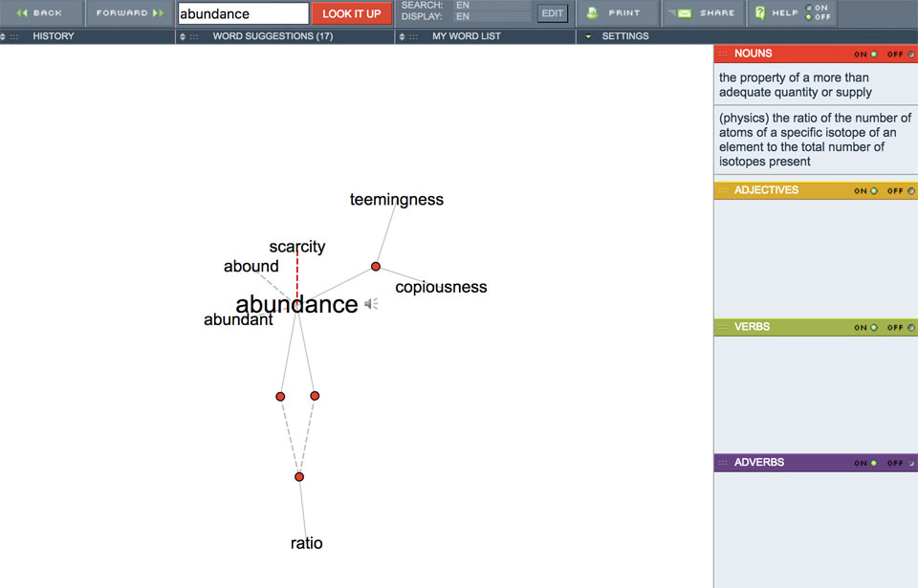Open the Settings dropdown arrow
This screenshot has height=588, width=918.
coord(586,36)
